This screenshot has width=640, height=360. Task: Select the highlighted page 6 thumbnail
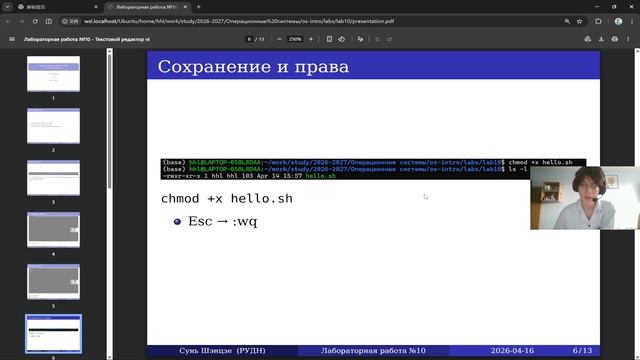(53, 334)
